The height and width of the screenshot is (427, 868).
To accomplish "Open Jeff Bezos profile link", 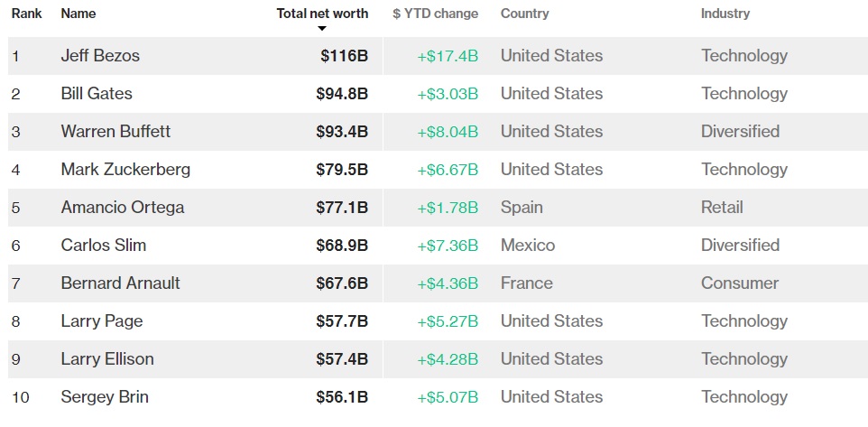I will (x=100, y=56).
